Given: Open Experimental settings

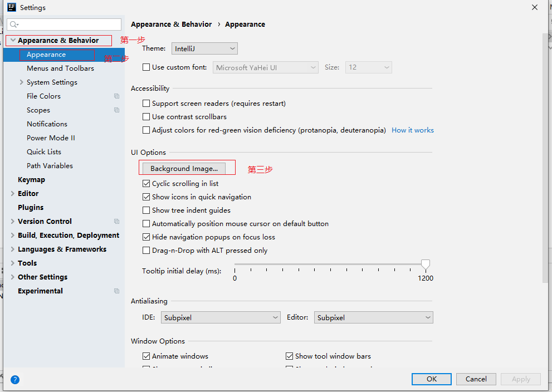Looking at the screenshot, I should pyautogui.click(x=41, y=291).
